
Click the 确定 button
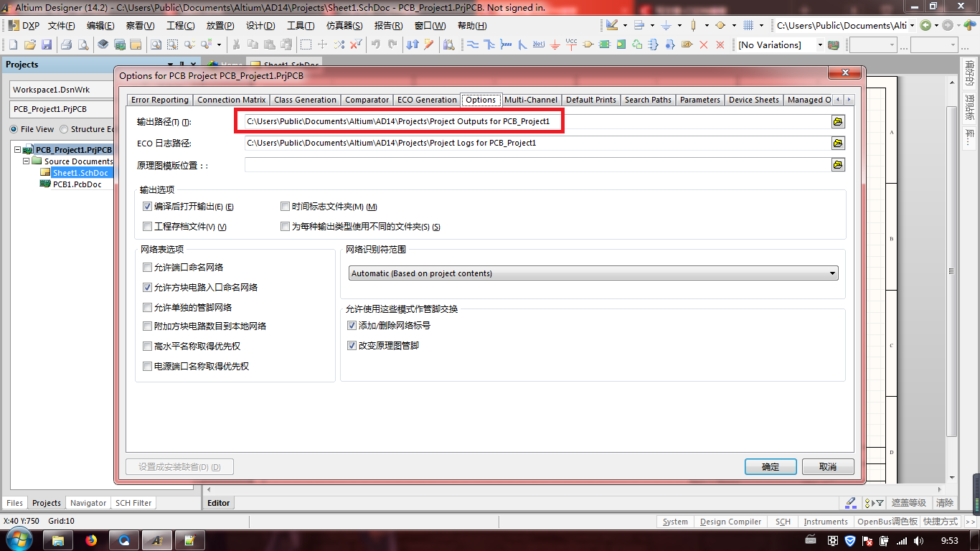click(x=771, y=466)
